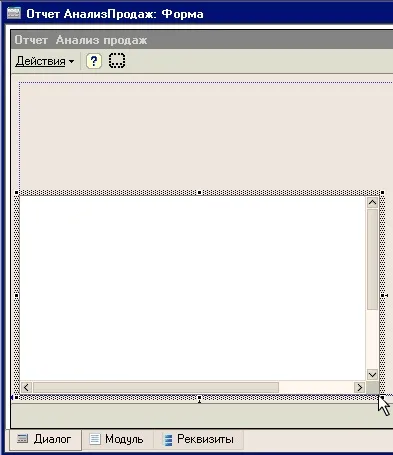
Task: Click the horizontal scrollbar right arrow
Action: point(359,387)
